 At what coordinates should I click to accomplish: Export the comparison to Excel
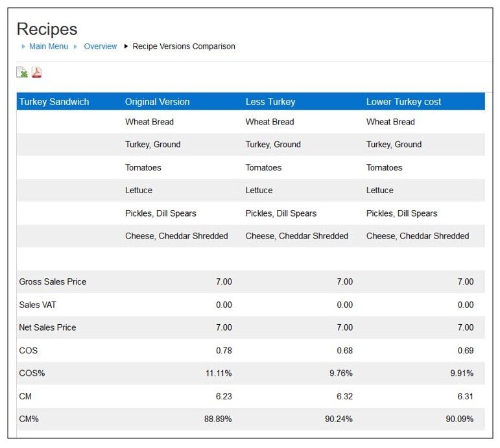(x=22, y=73)
